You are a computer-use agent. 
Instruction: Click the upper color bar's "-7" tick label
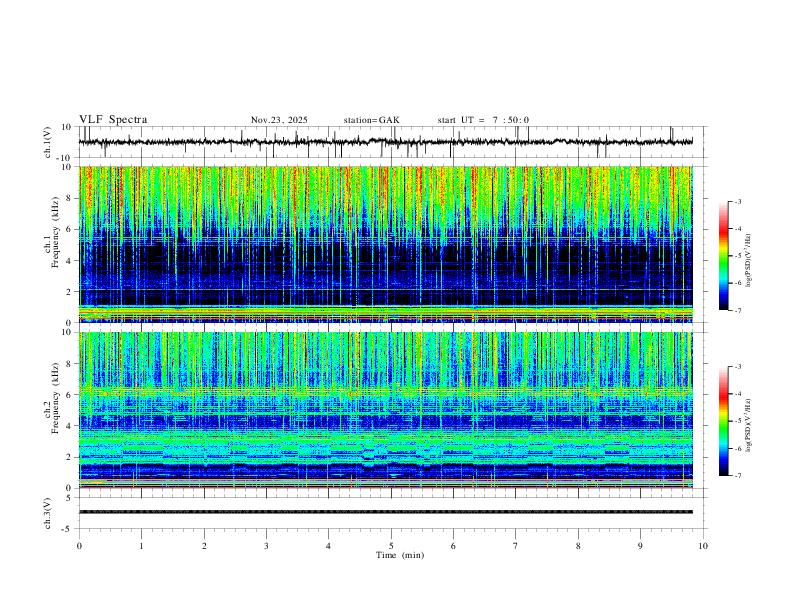tap(737, 310)
